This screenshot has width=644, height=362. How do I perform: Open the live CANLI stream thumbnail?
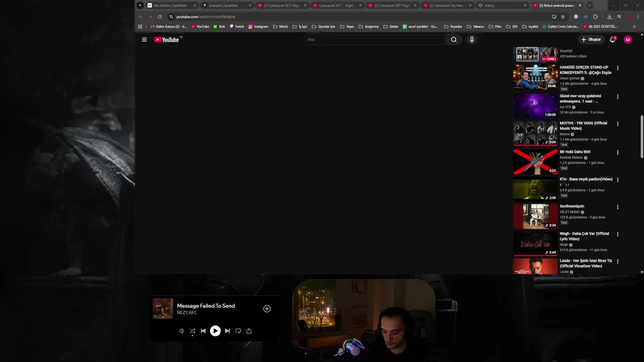535,54
